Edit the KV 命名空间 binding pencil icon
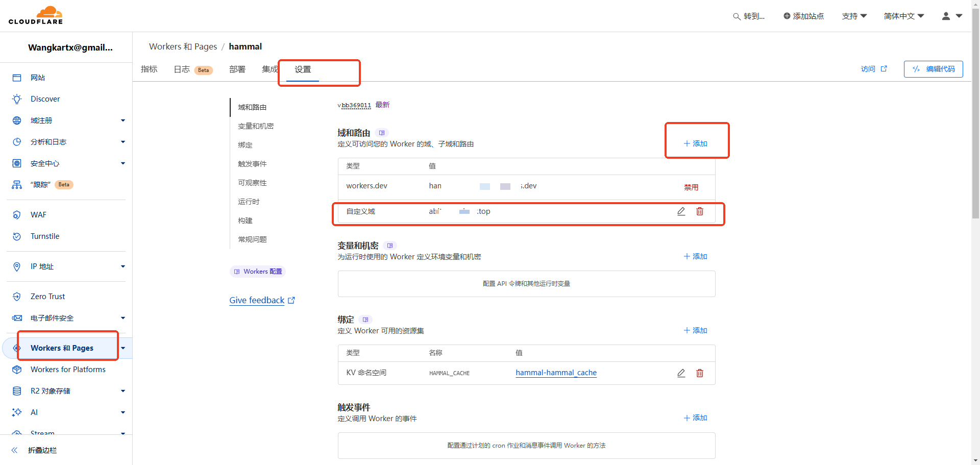This screenshot has width=980, height=465. (681, 373)
